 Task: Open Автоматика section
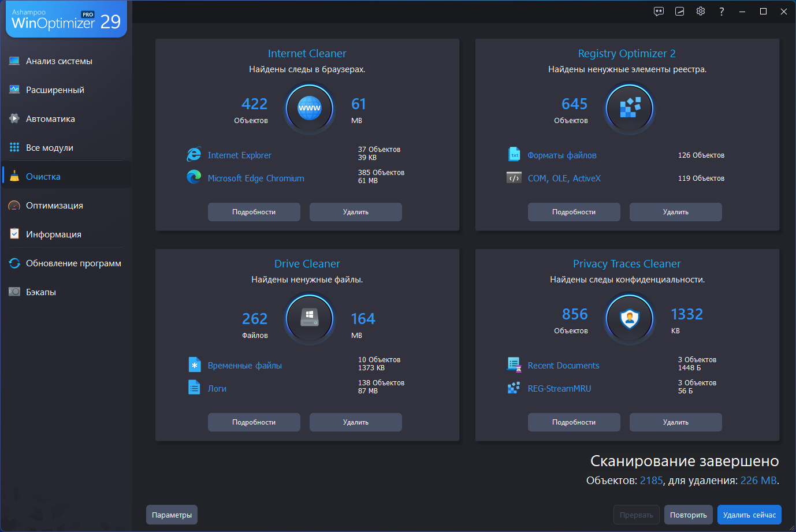(66, 119)
